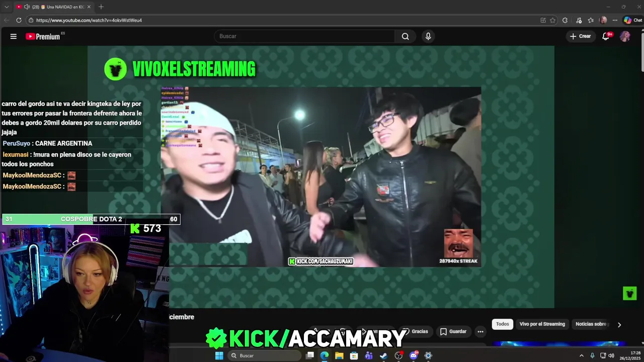Open the YouTube hamburger guide menu
Screen dimensions: 644x362
pos(14,36)
